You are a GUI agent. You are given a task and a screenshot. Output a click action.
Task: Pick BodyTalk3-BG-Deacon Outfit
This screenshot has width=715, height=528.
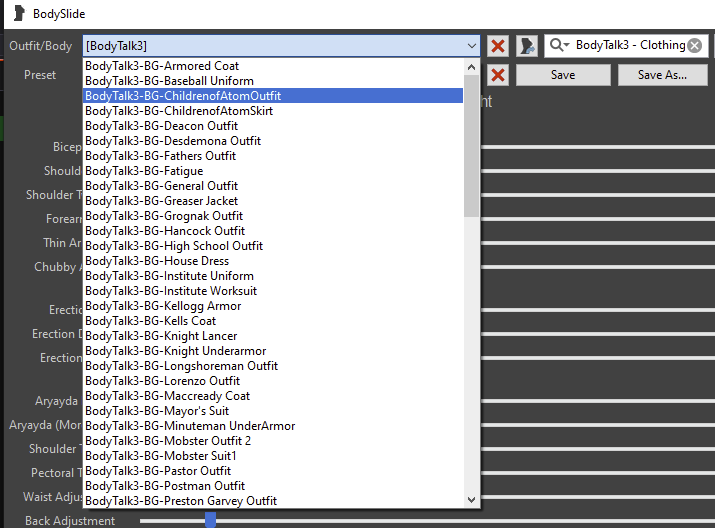point(273,126)
